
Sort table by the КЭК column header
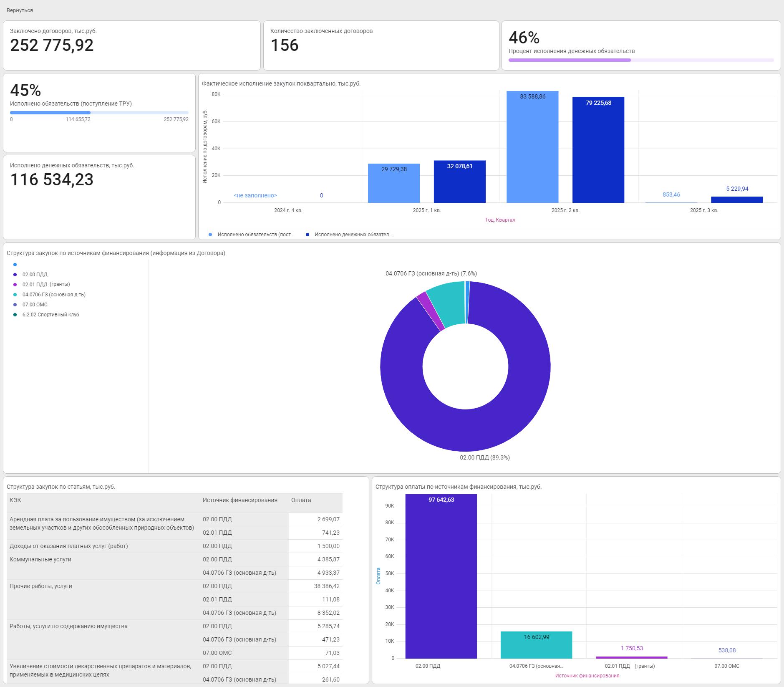click(x=15, y=500)
